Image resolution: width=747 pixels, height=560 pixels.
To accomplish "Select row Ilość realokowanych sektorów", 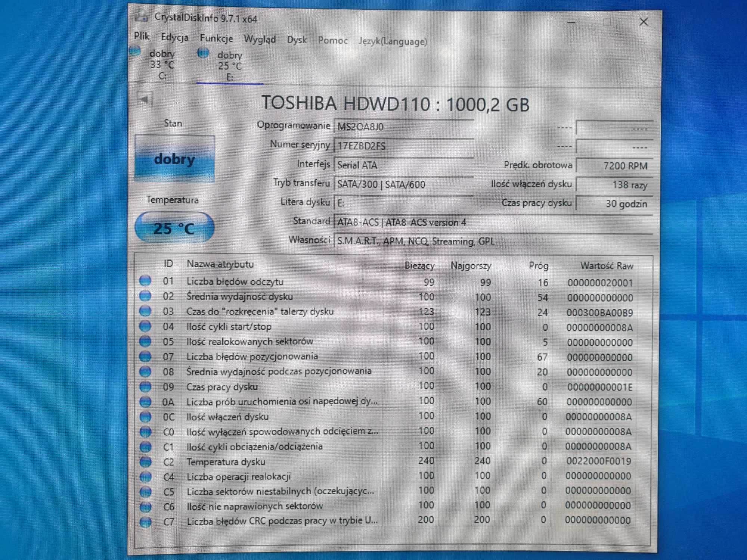I will (x=387, y=342).
